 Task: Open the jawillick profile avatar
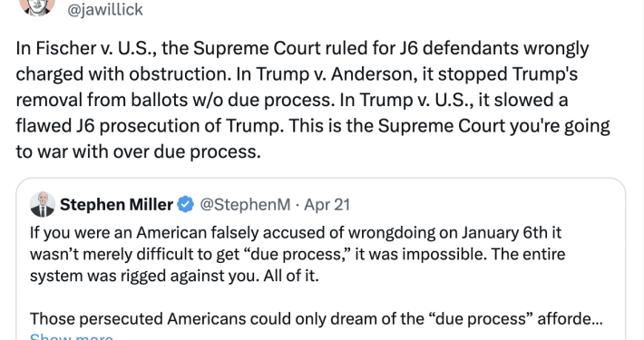37,6
